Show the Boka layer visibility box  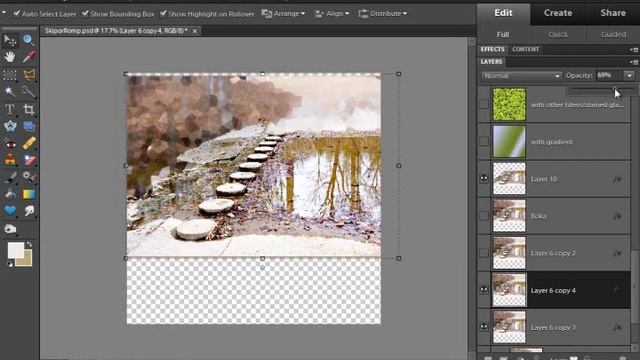point(484,216)
